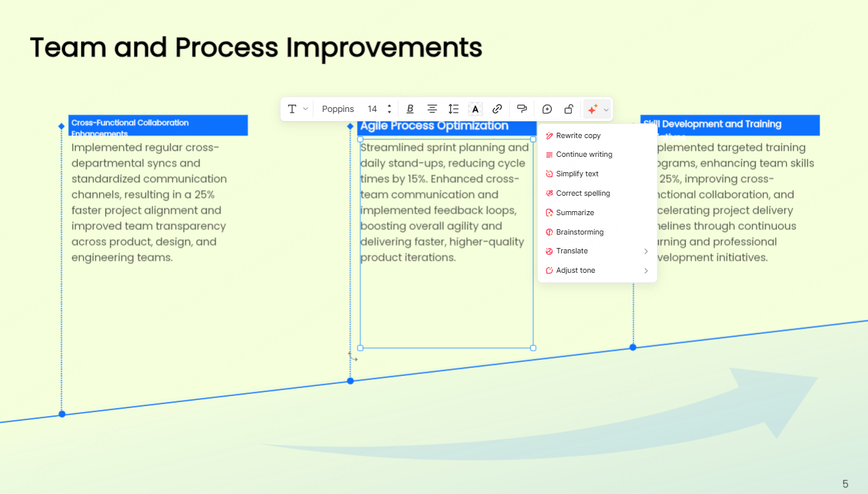The image size is (868, 494).
Task: Open the text alignment icon
Action: pos(432,109)
